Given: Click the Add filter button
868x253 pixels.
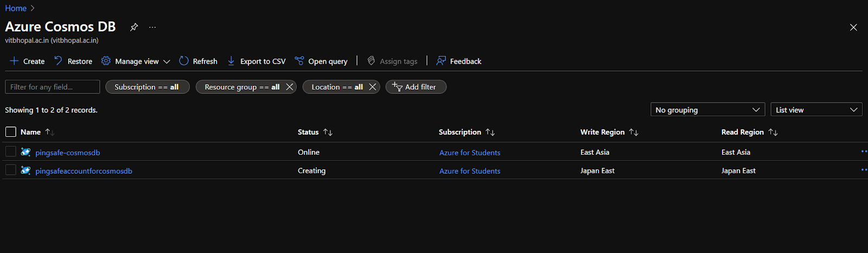Looking at the screenshot, I should coord(416,87).
